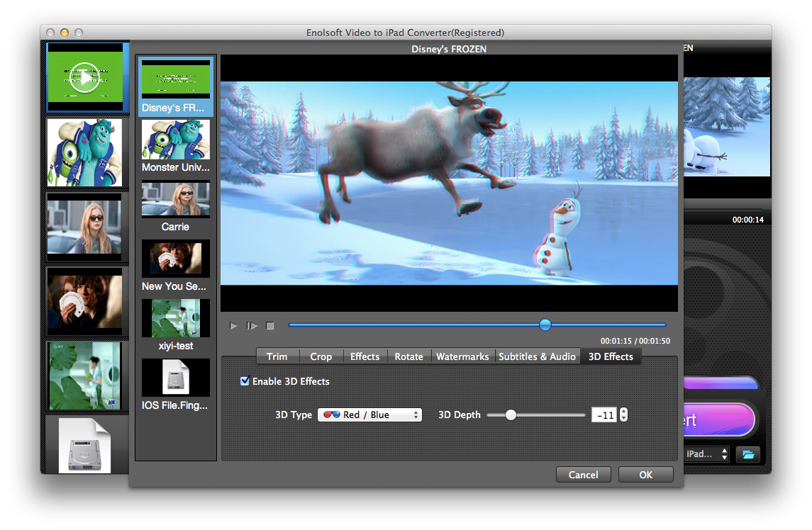
Task: Select the xiyi-test clip in editor list
Action: point(176,325)
